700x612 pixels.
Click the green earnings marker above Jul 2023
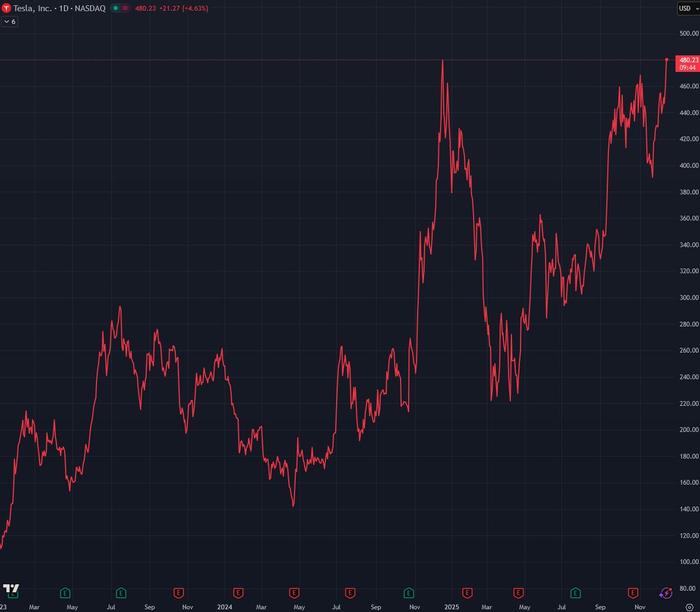(x=121, y=593)
